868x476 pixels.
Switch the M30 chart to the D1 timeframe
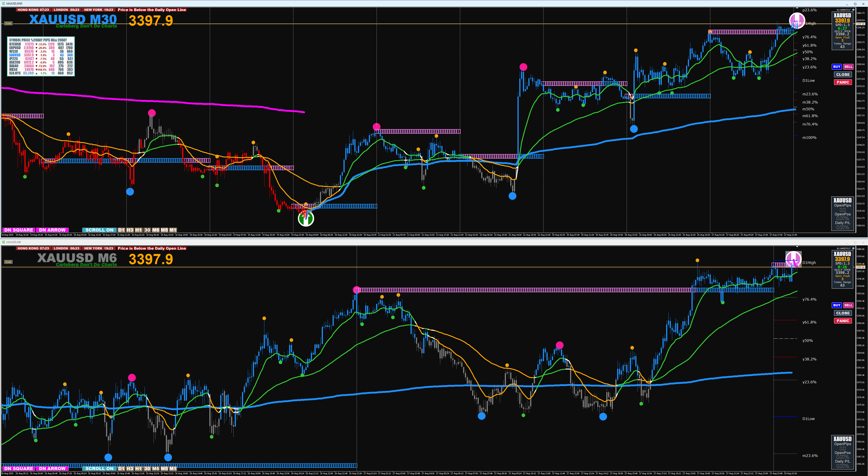(x=121, y=230)
